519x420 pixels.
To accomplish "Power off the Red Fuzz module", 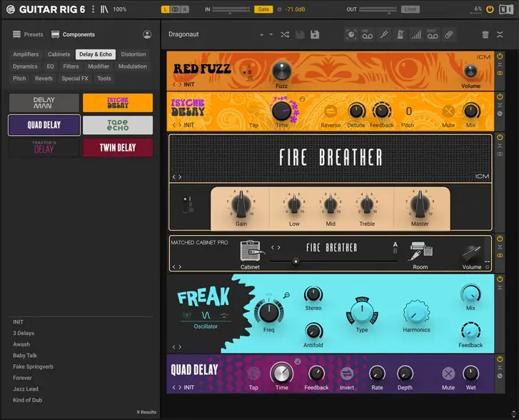I will [500, 56].
